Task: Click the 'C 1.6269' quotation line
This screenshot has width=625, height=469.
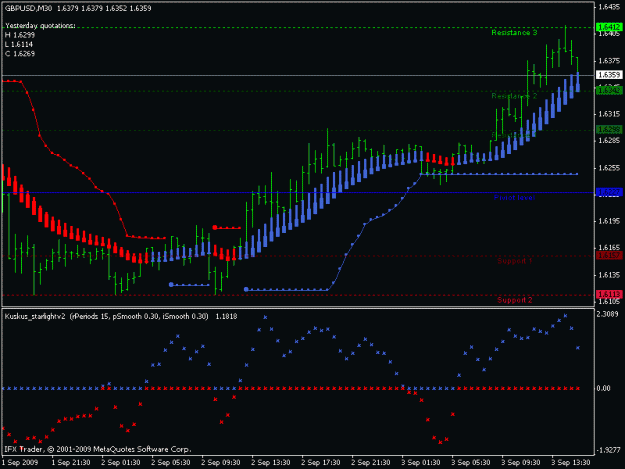Action: 20,54
